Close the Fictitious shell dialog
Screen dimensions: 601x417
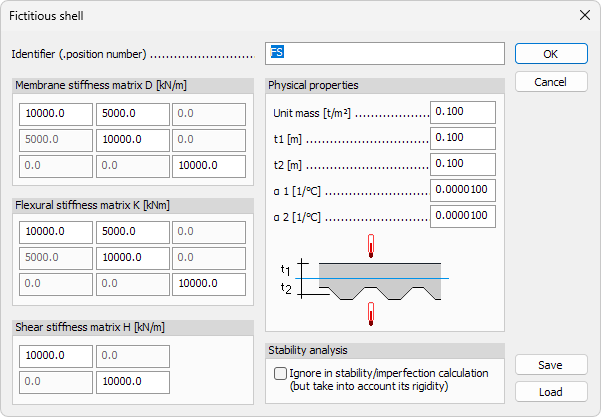[585, 15]
